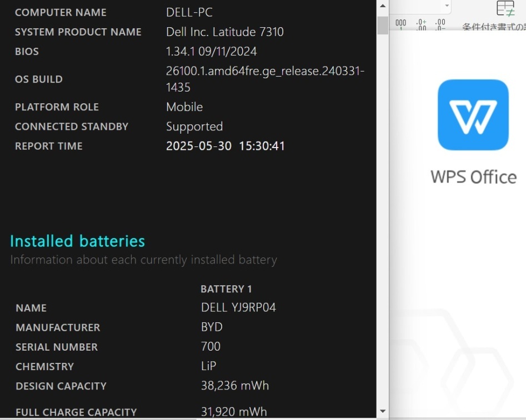Click the blue WPS Office logo
Viewport: 526px width, 420px height.
point(473,115)
